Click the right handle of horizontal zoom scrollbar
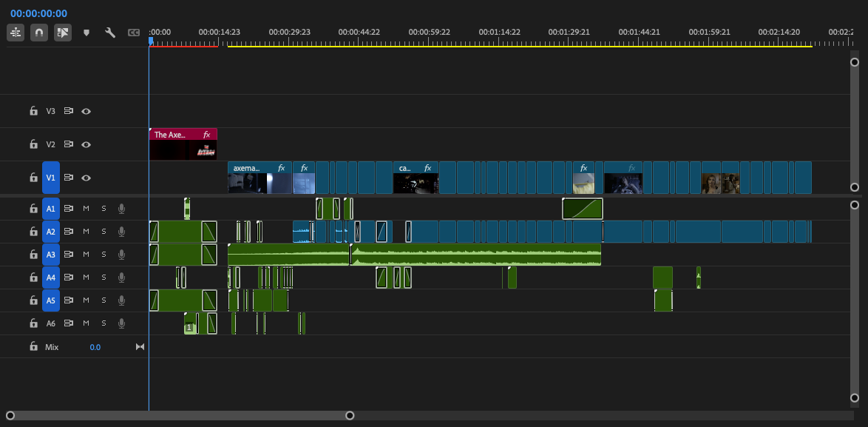The height and width of the screenshot is (427, 868). coord(350,415)
